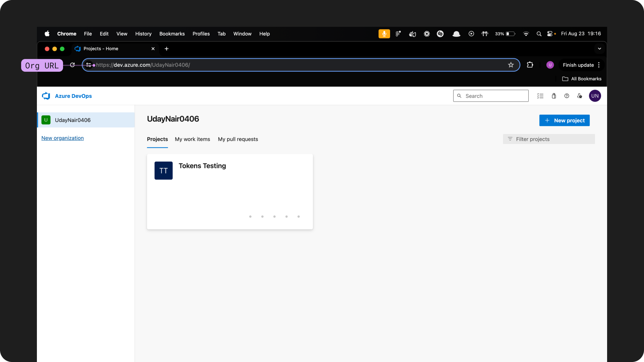Switch to the My work items tab
The width and height of the screenshot is (644, 362).
192,139
